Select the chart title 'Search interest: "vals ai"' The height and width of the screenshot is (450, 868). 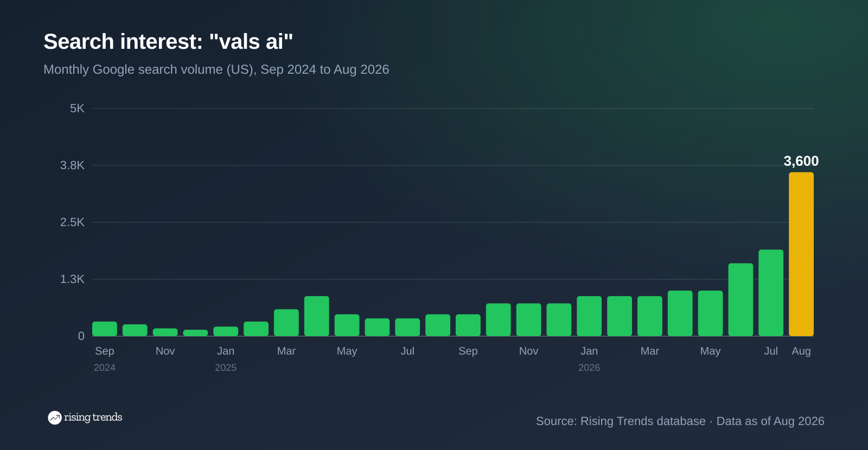tap(168, 42)
